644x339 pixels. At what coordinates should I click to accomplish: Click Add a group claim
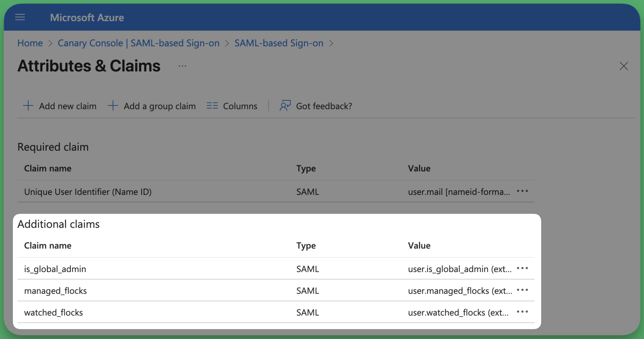[152, 106]
